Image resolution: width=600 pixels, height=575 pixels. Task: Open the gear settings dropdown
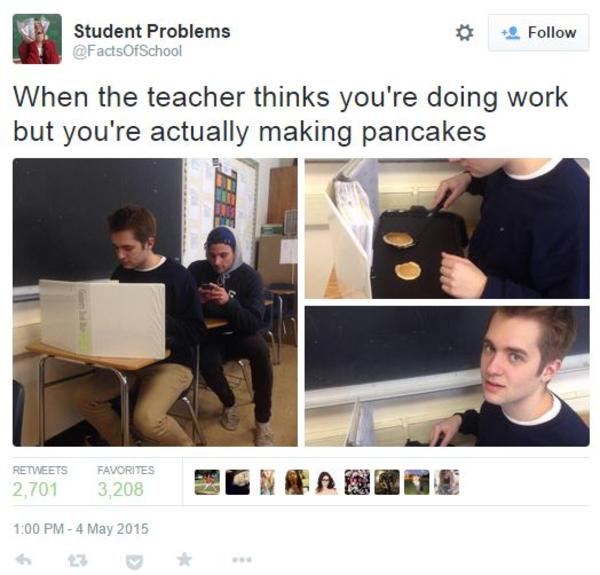(x=464, y=33)
